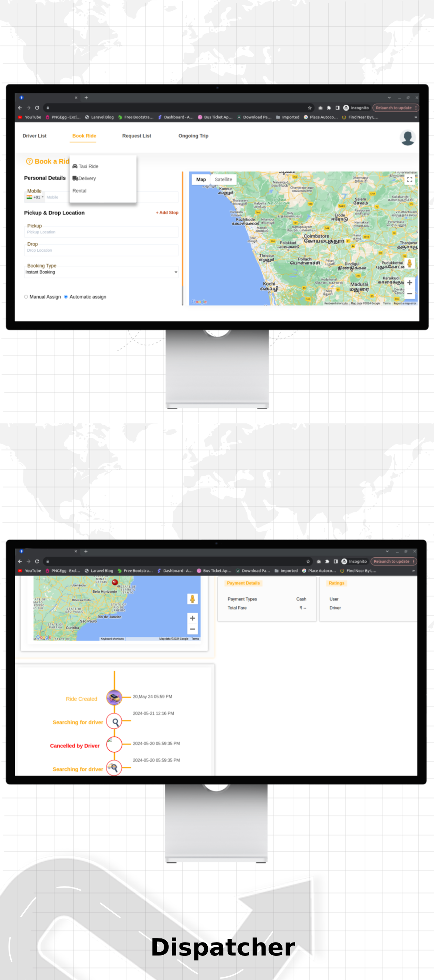The height and width of the screenshot is (980, 434).
Task: Choose Delivery from the Book Ride menu
Action: [87, 178]
